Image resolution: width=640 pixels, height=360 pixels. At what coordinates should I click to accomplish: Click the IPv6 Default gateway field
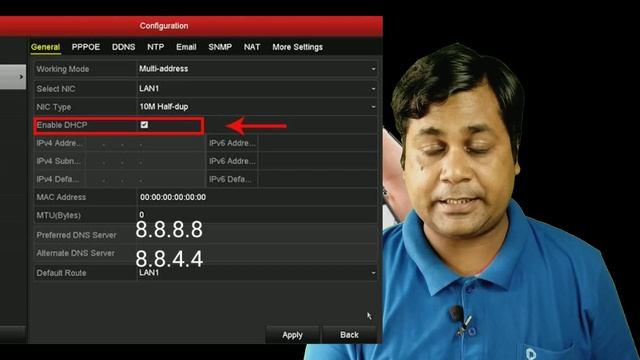318,179
